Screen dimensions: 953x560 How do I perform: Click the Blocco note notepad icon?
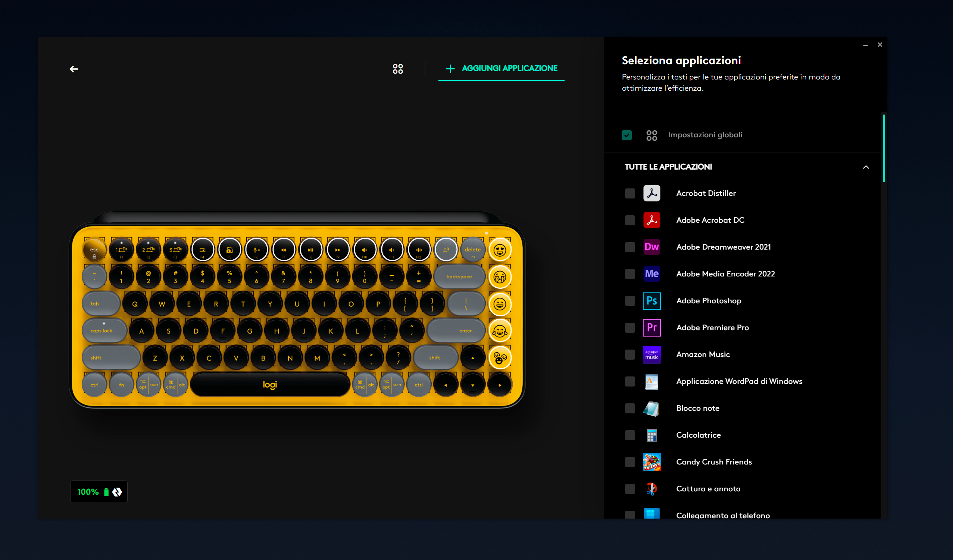pyautogui.click(x=652, y=409)
